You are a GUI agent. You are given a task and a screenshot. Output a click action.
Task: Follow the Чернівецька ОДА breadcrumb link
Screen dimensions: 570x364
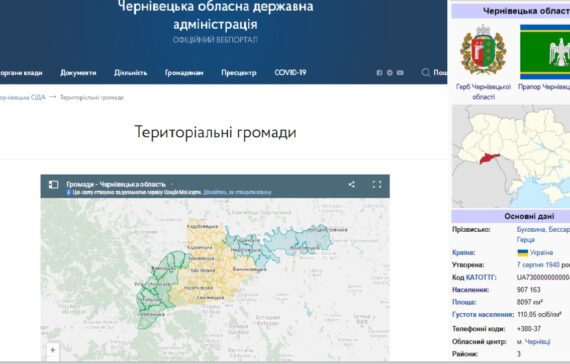(22, 97)
